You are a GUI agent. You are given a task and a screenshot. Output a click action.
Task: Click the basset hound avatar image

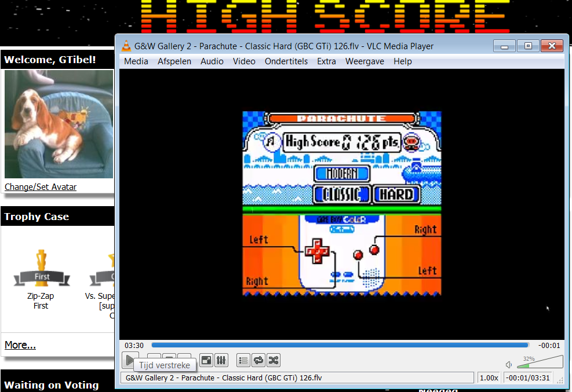click(x=59, y=124)
